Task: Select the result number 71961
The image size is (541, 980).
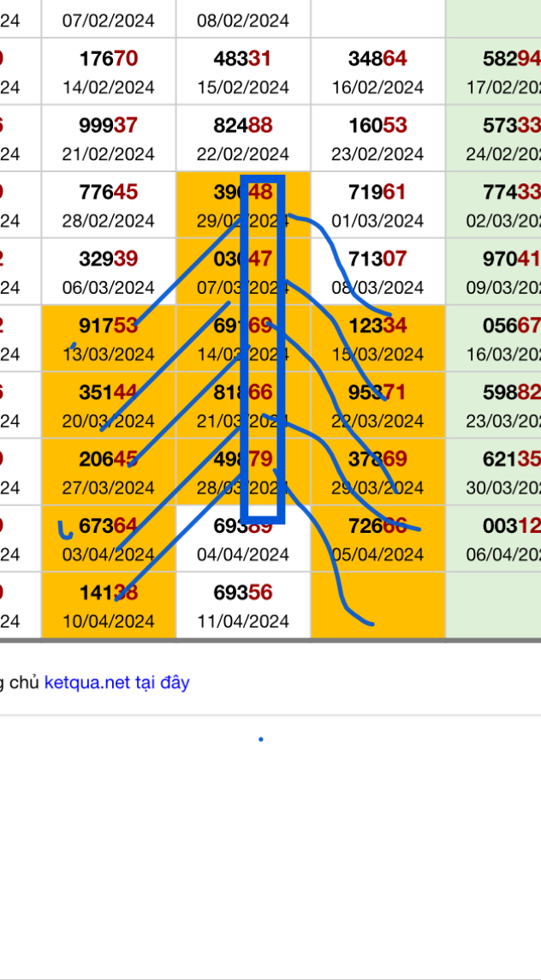Action: point(378,192)
